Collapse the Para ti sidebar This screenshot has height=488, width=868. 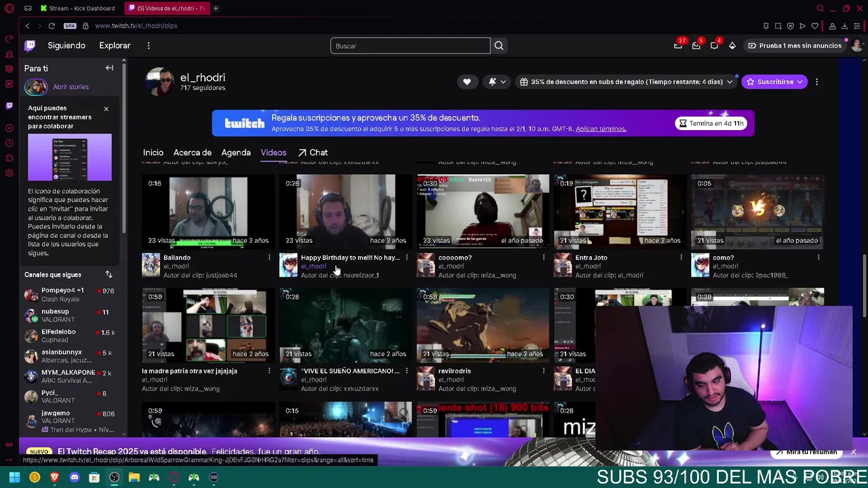[109, 68]
